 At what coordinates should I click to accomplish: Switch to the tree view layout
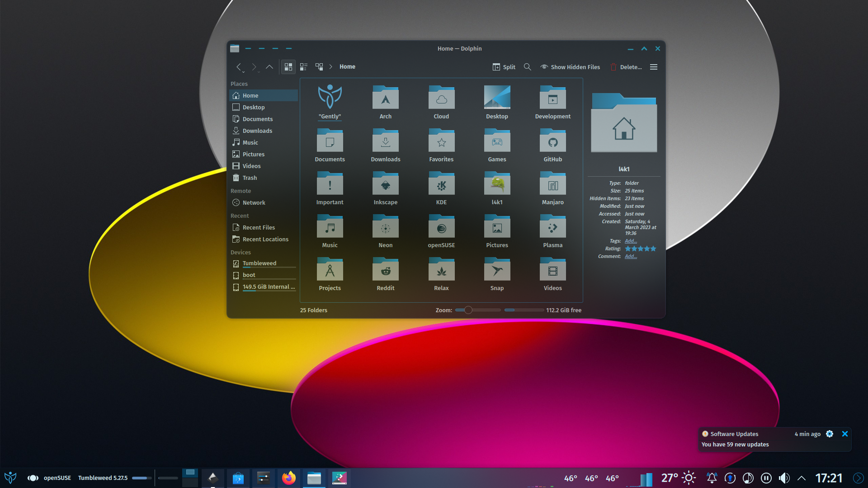[x=319, y=67]
